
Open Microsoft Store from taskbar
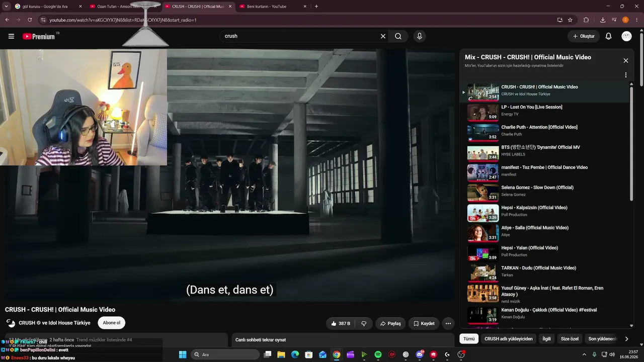(x=309, y=354)
